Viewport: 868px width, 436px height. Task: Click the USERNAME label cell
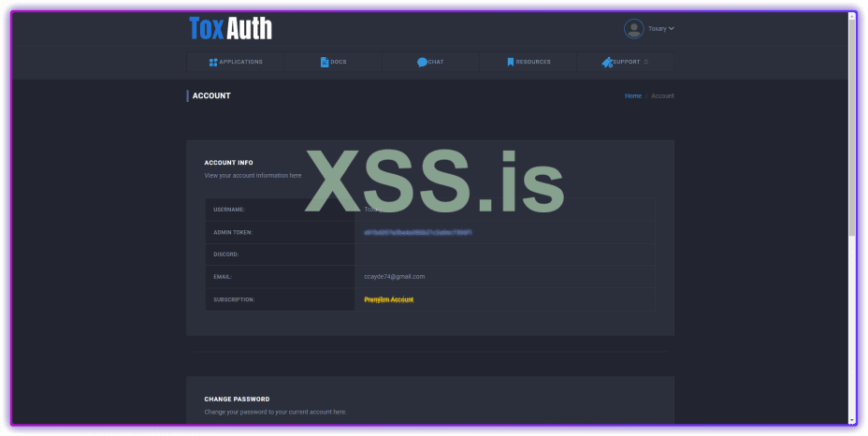(280, 210)
